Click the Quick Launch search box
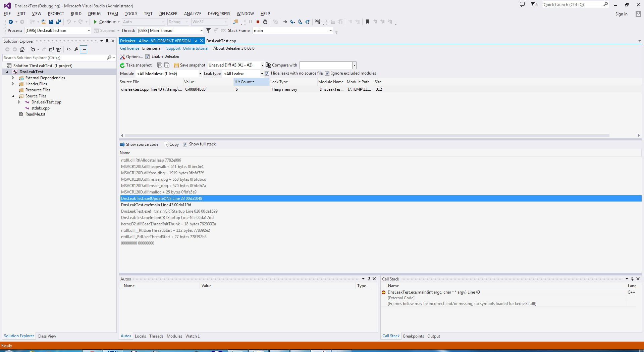 coord(575,4)
